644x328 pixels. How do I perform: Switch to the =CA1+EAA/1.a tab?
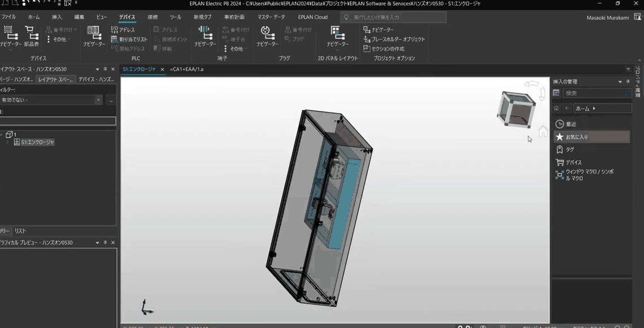pos(186,69)
